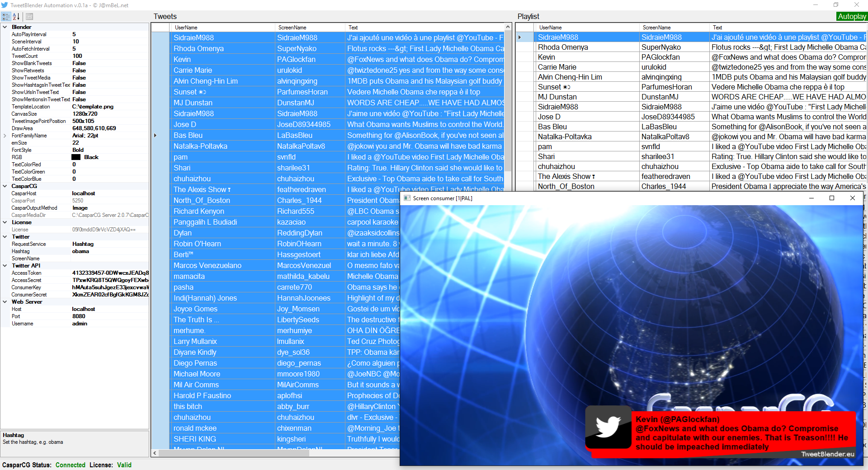Click the green Autoplay button
This screenshot has height=470, width=868.
(852, 16)
